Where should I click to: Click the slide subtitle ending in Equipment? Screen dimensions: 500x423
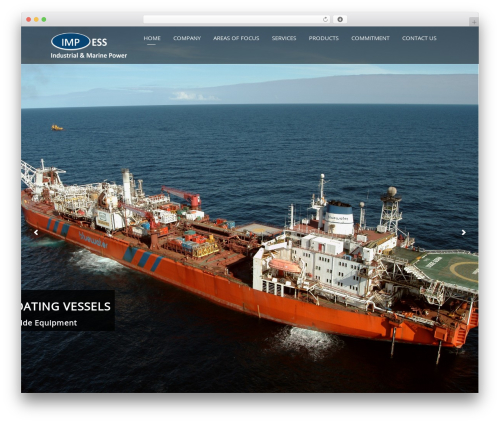point(49,323)
